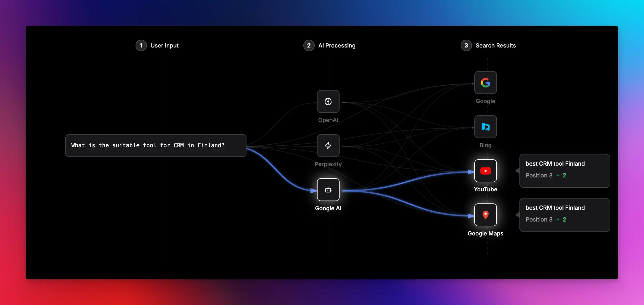Click the step 1 number badge
This screenshot has width=644, height=305.
141,45
